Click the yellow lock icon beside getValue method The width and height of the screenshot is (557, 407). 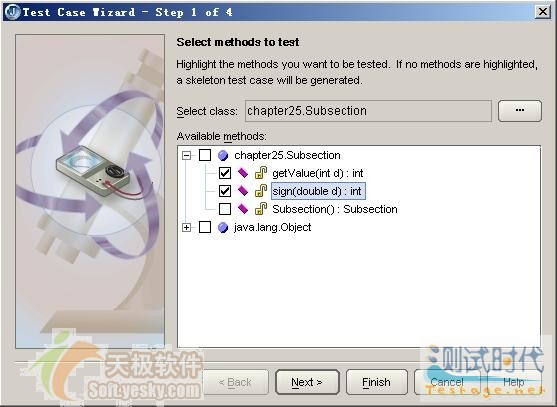pos(261,173)
